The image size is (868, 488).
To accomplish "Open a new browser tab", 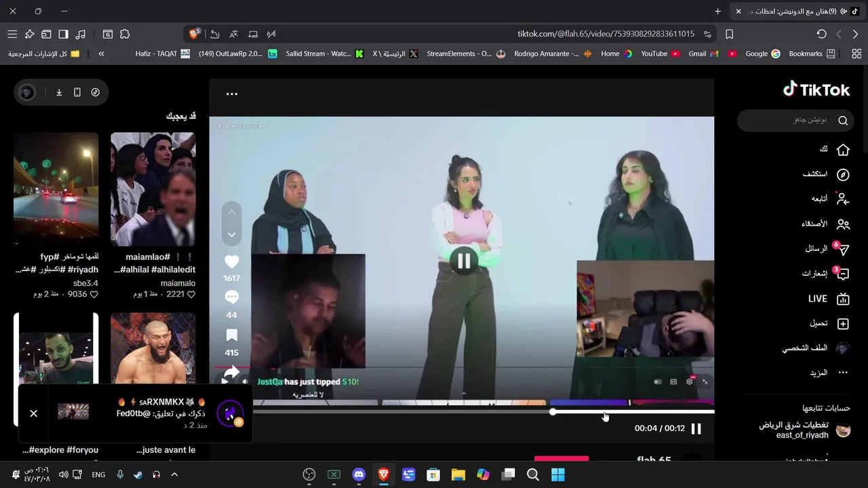I will 718,11.
